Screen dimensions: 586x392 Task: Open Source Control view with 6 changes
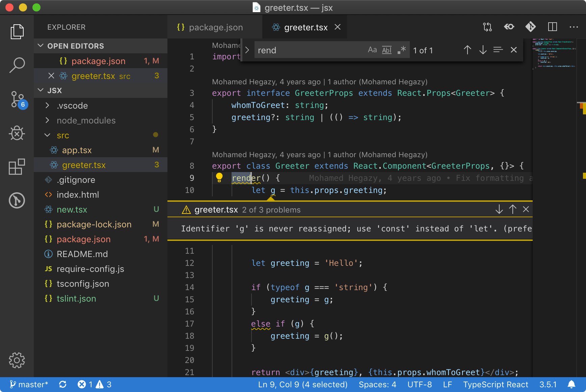[17, 100]
